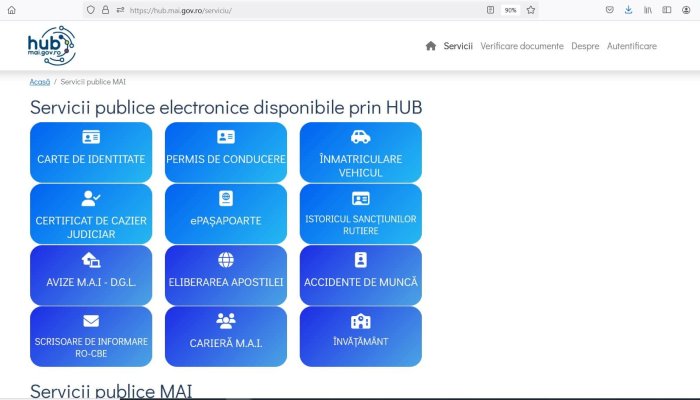The image size is (700, 400).
Task: Open Istoricul Sancțiunilor Rutiere tile
Action: [361, 214]
